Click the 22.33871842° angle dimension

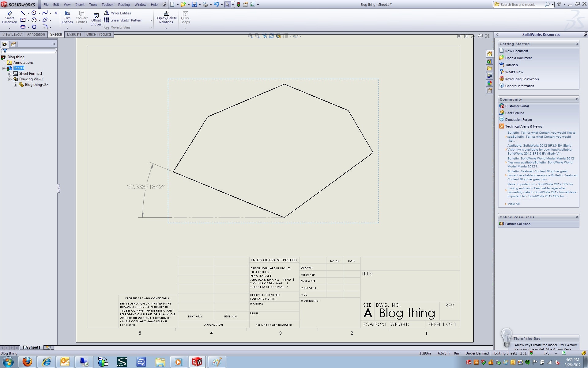146,187
